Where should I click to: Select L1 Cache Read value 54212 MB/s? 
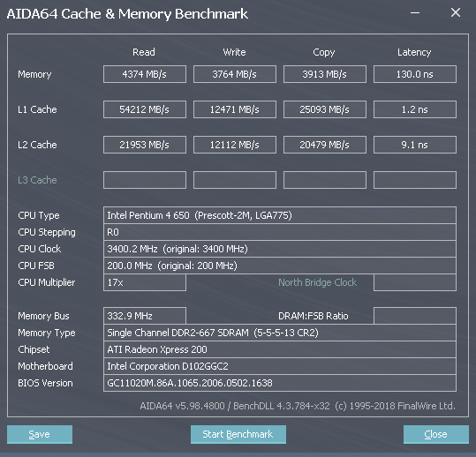(145, 109)
